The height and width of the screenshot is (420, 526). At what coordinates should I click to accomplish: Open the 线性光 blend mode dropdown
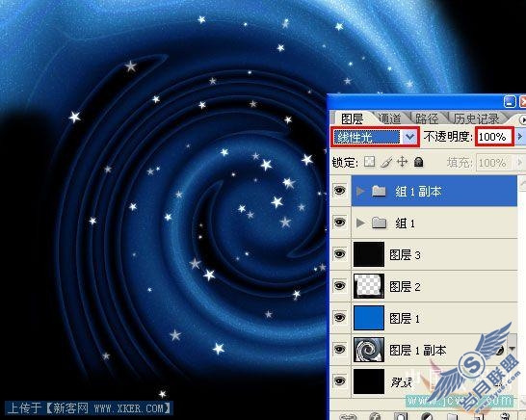pos(375,137)
